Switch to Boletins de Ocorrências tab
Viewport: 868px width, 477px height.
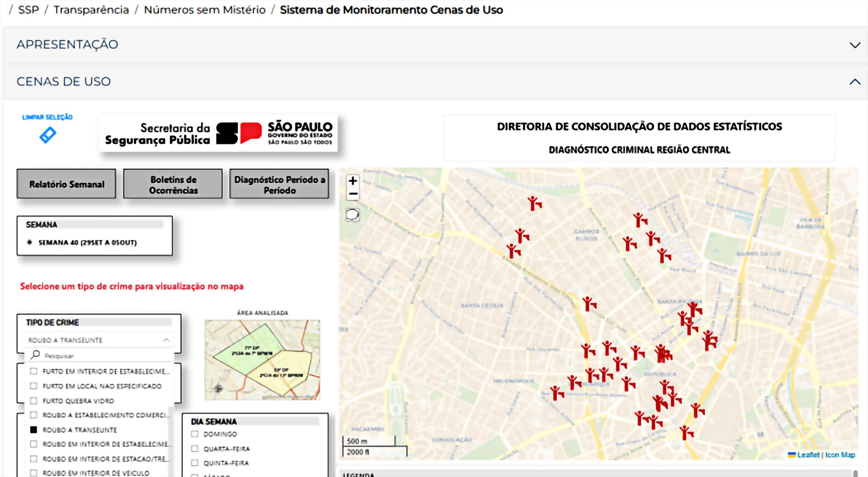(173, 184)
